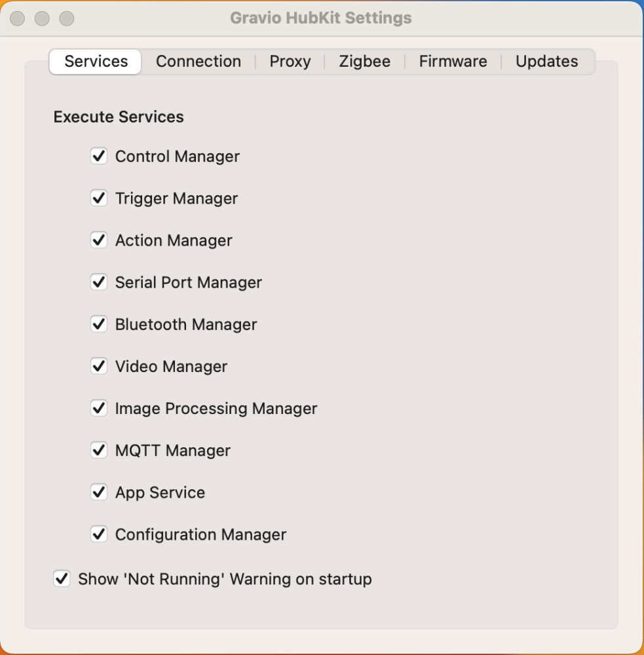The height and width of the screenshot is (655, 644).
Task: Toggle the App Service checkbox
Action: pyautogui.click(x=99, y=492)
